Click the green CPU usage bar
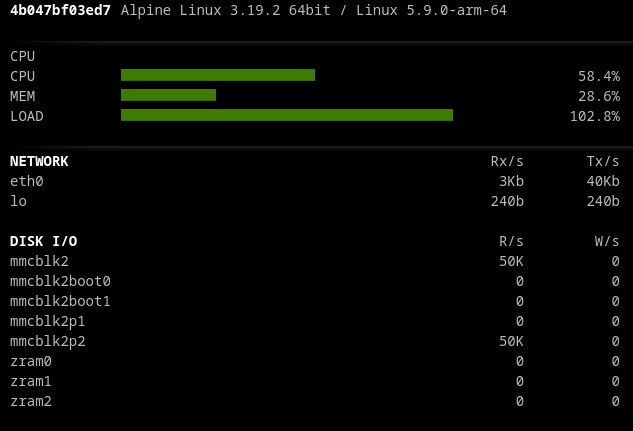This screenshot has width=633, height=431. pyautogui.click(x=217, y=75)
